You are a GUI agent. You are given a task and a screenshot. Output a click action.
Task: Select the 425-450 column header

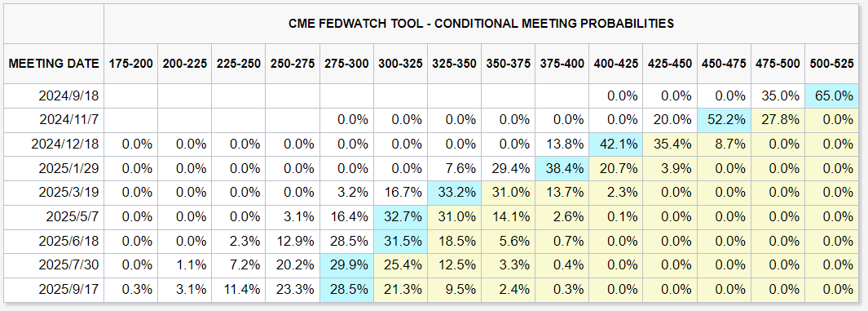tap(670, 64)
